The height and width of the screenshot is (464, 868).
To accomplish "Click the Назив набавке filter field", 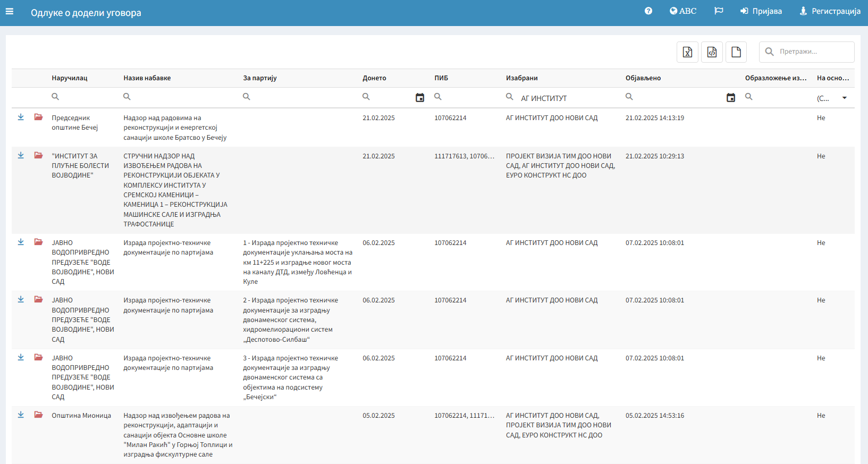I will (181, 97).
